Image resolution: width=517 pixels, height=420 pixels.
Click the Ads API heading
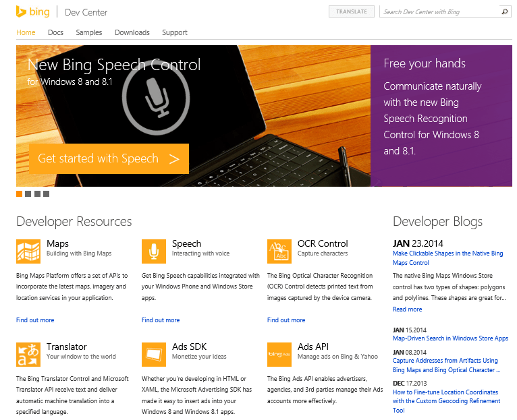click(x=313, y=347)
